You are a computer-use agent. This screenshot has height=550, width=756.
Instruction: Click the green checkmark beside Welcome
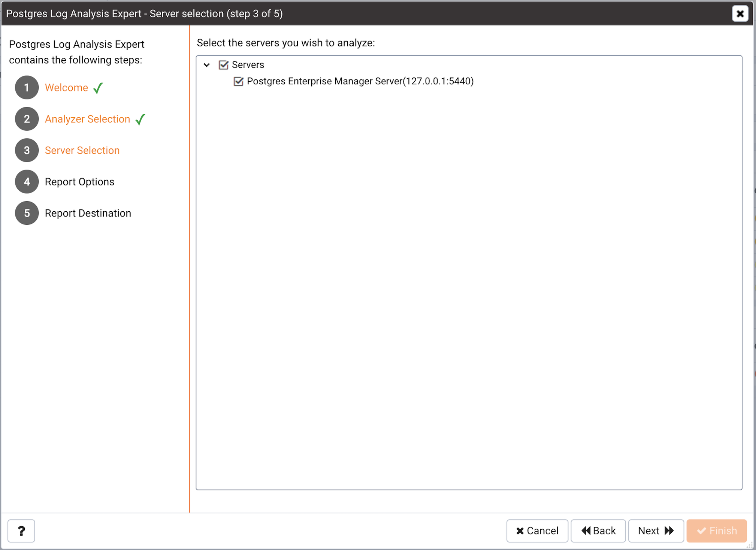pos(98,88)
